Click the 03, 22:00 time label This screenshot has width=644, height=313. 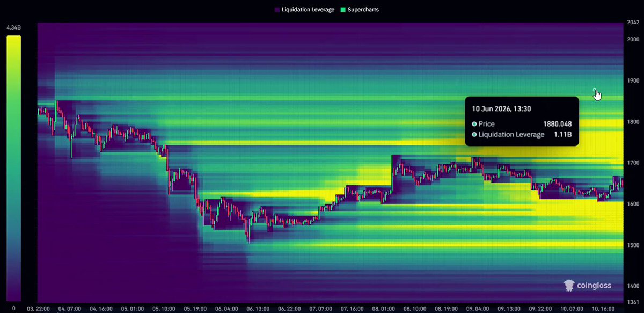tap(38, 309)
